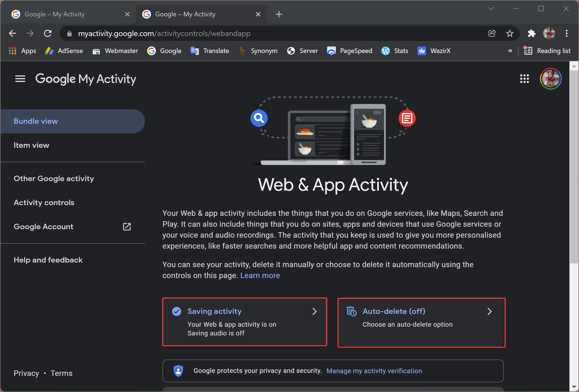Expand Saving activity chevron
Image resolution: width=579 pixels, height=392 pixels.
315,311
